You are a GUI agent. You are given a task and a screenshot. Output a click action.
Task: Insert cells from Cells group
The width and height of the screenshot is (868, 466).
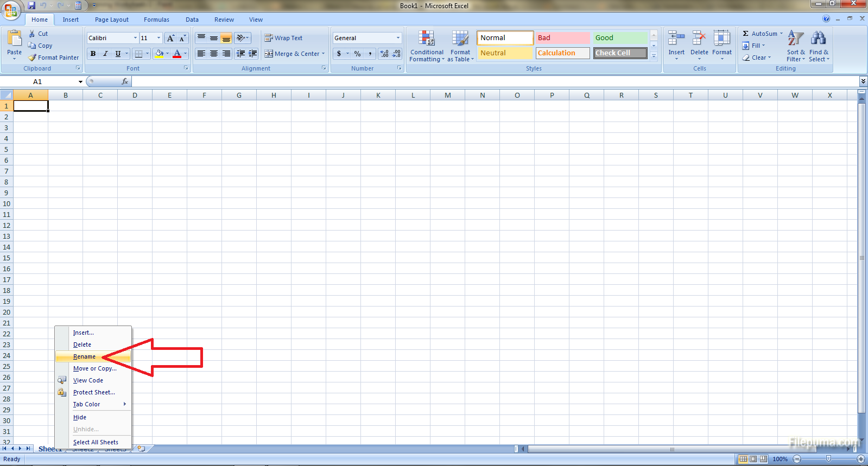(x=676, y=46)
